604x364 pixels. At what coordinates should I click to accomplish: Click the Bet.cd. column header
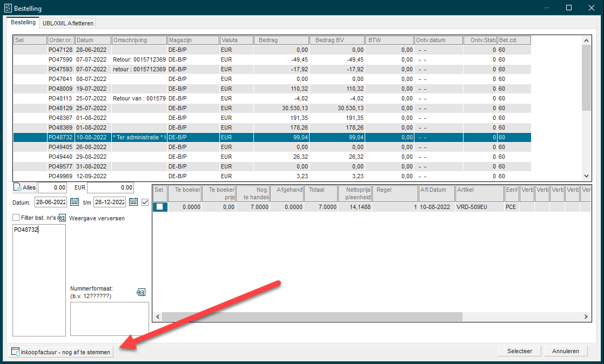pos(514,40)
